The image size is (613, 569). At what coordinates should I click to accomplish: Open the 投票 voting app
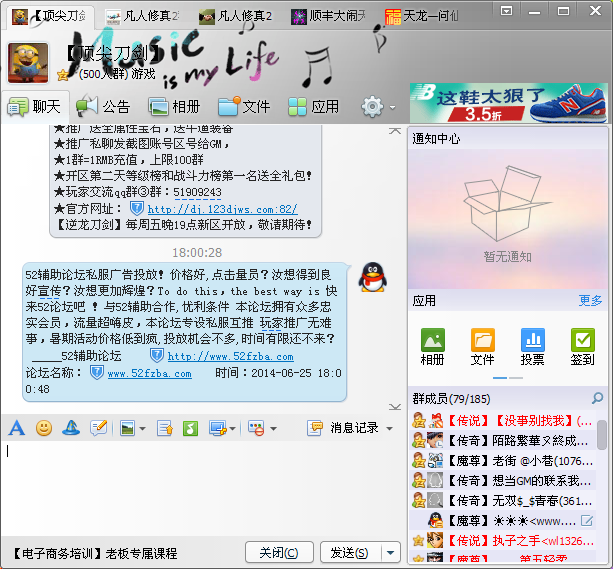tap(532, 347)
